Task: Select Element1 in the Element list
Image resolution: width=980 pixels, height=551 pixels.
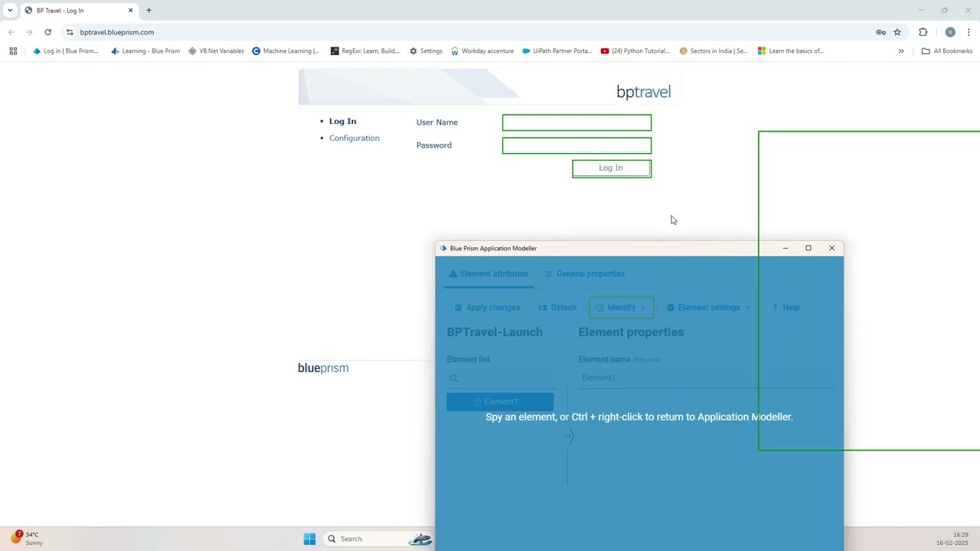Action: point(500,403)
